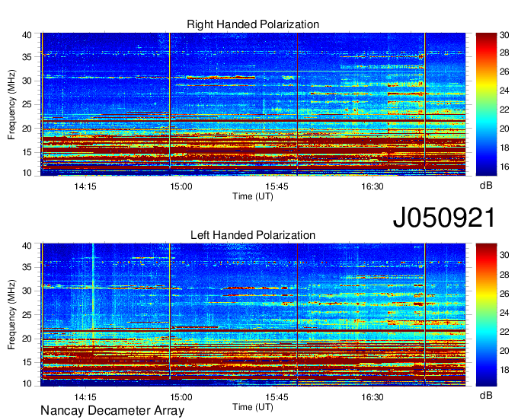Click Frequency (MHz) label of Left Handed plot
The image size is (518, 420).
pyautogui.click(x=11, y=315)
